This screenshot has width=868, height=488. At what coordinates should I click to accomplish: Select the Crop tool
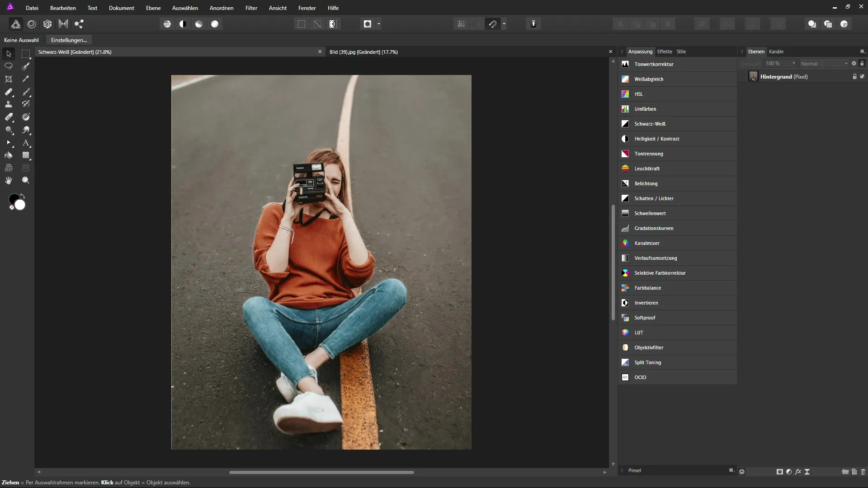coord(9,79)
